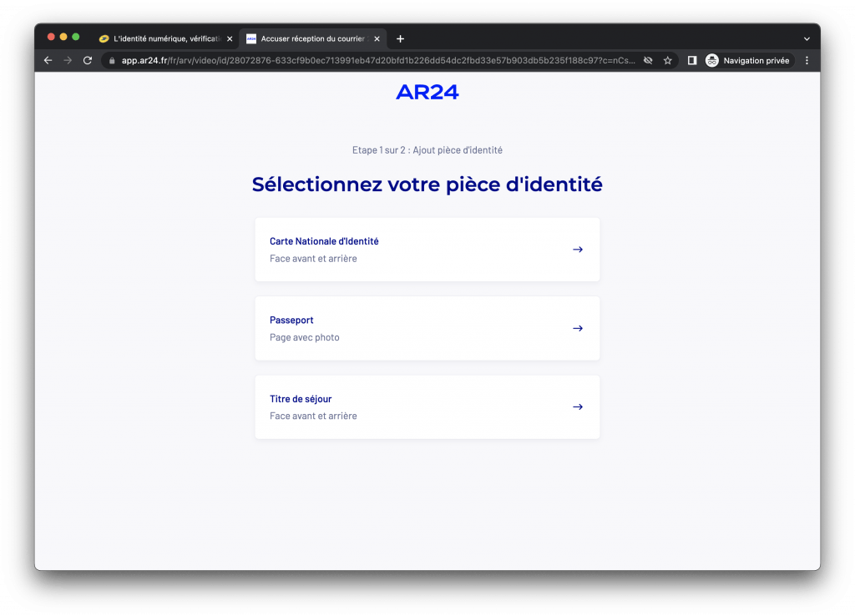Open a new tab with the plus
Viewport: 855px width, 616px height.
tap(400, 38)
